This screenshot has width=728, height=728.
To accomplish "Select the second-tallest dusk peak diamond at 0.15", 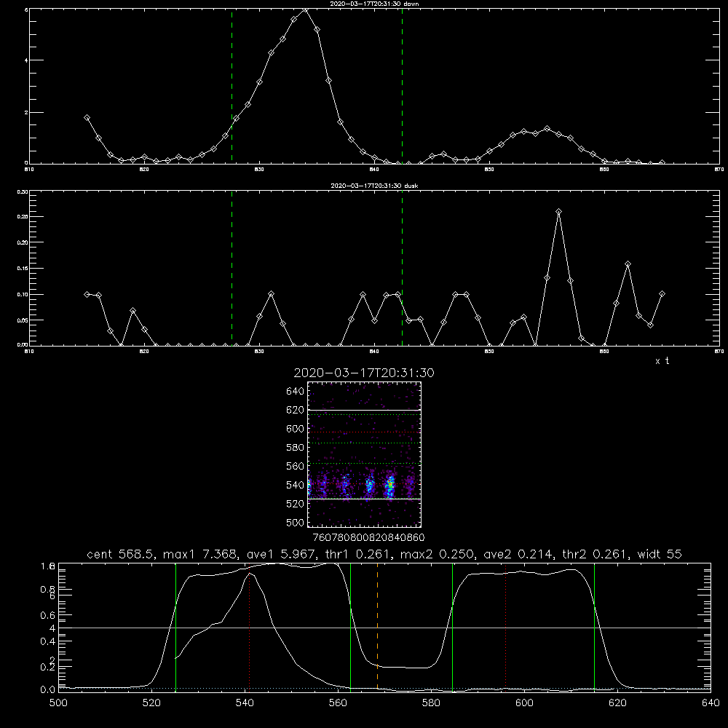I will tap(628, 264).
